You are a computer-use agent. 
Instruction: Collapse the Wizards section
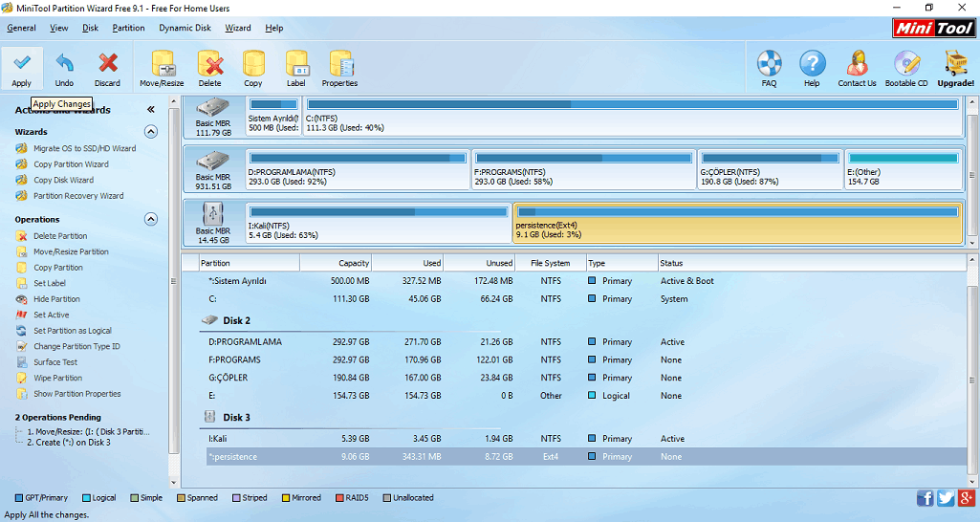[x=151, y=132]
